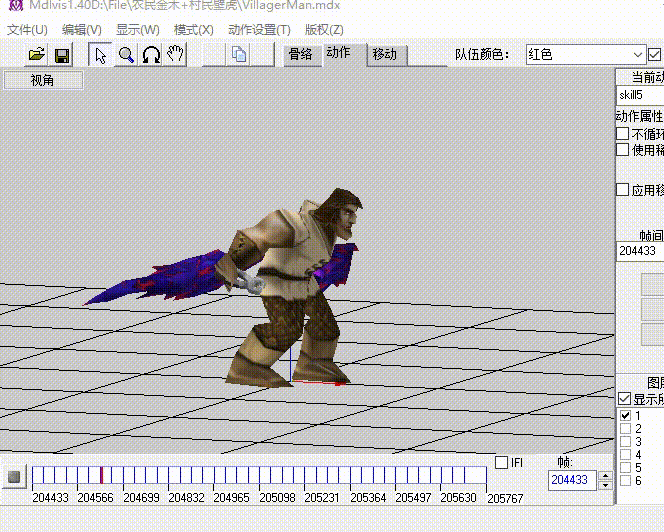Choose the rotate view tool
The width and height of the screenshot is (664, 532).
pyautogui.click(x=151, y=55)
